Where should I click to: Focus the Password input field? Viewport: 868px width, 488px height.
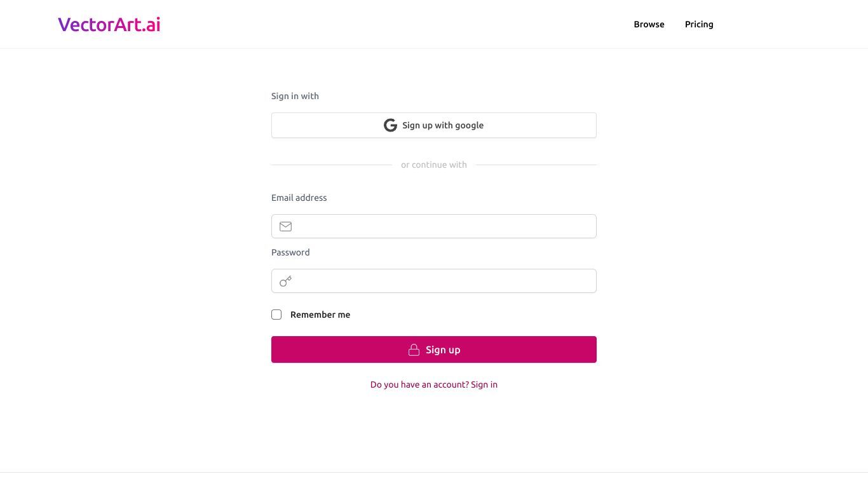click(x=434, y=281)
